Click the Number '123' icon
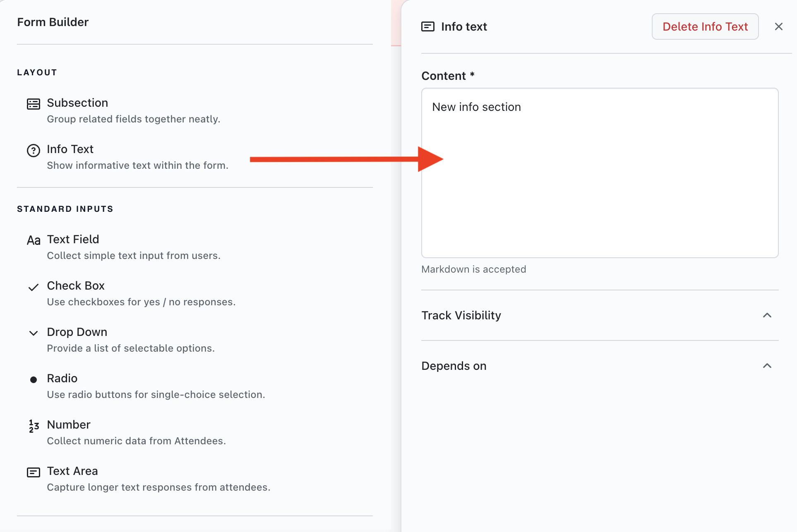This screenshot has height=532, width=797. tap(33, 426)
